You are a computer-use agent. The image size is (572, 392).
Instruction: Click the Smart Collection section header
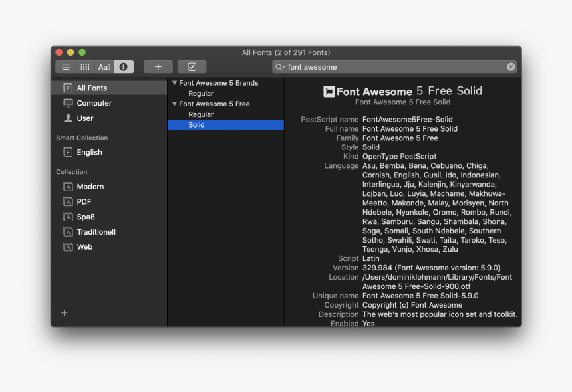[x=82, y=138]
